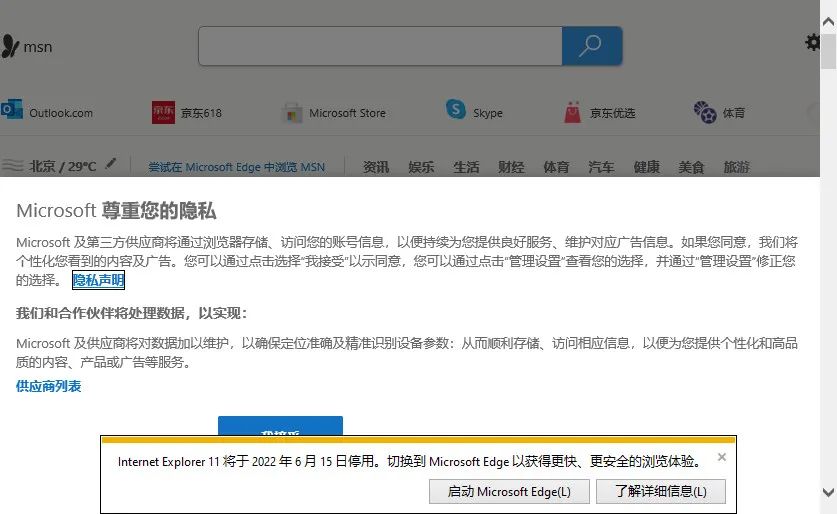This screenshot has height=514, width=837.
Task: Open the 隐私声明 privacy statement link
Action: (98, 280)
